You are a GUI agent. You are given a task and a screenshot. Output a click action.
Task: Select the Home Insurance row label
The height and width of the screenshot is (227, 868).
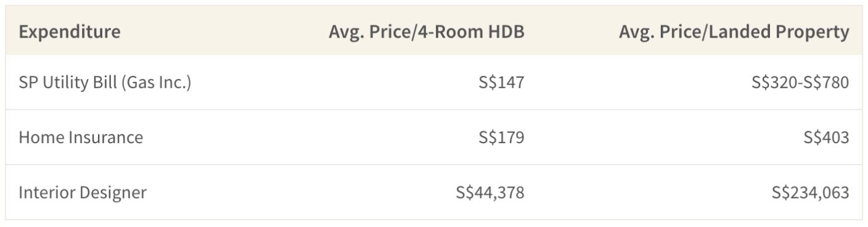(81, 137)
